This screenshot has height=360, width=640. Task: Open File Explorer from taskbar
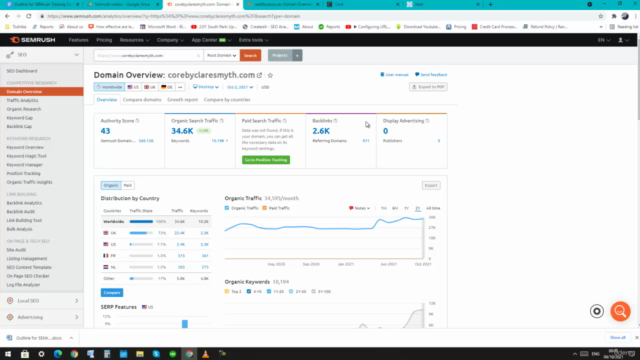[140, 354]
